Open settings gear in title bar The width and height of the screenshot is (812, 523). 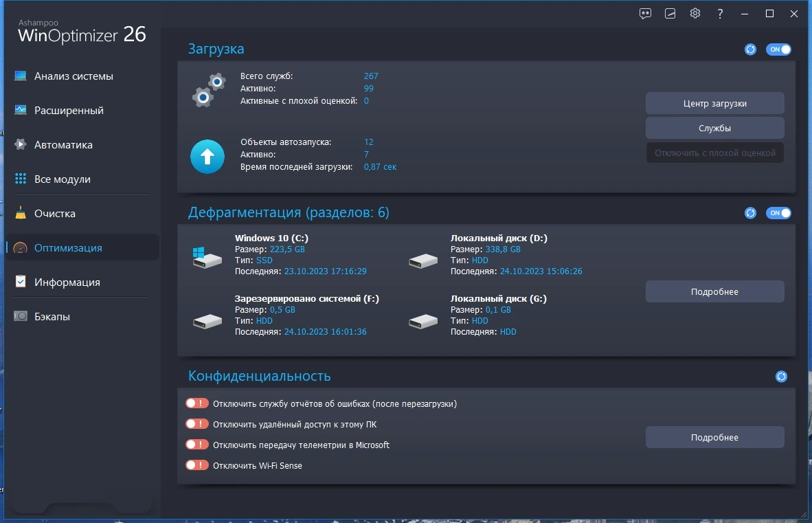[695, 14]
